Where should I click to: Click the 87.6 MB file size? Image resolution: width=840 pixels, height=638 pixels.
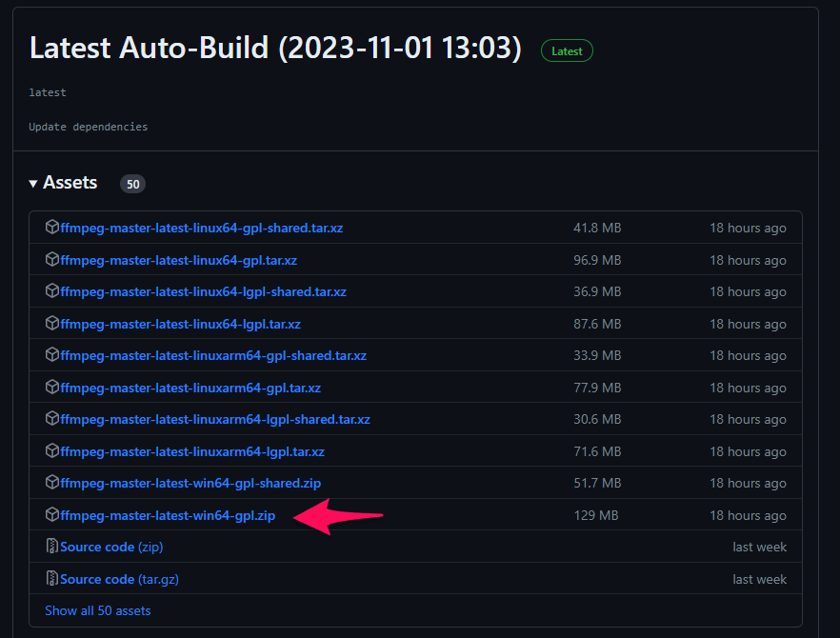(597, 324)
